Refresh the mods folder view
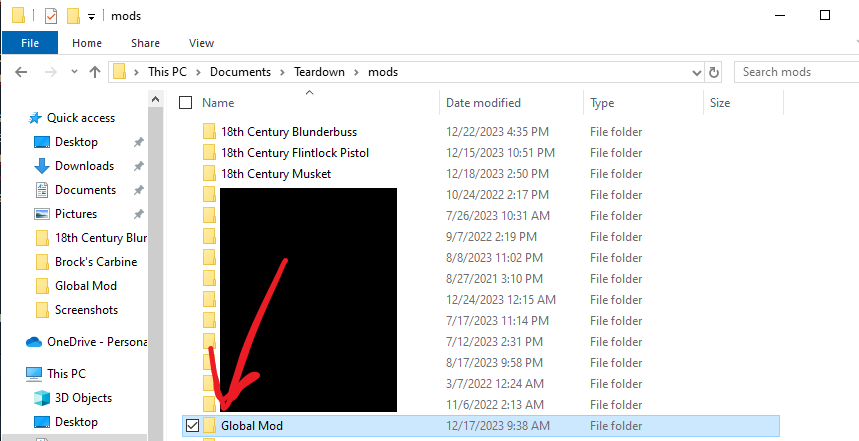Viewport: 859px width, 441px height. click(713, 72)
